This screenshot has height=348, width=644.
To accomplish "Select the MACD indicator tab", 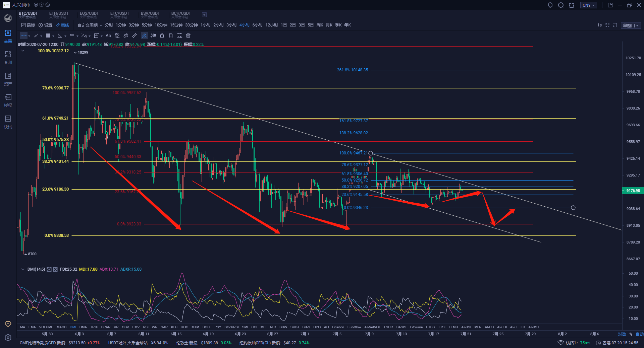I will tap(61, 327).
